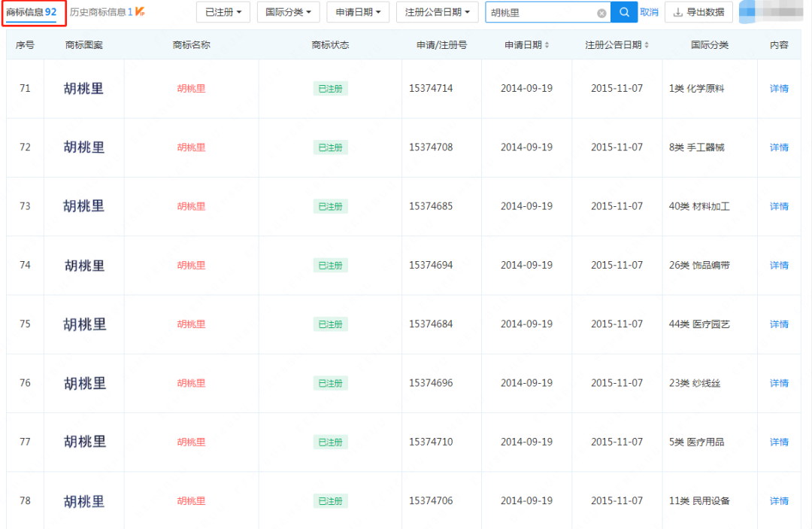Switch to the 商标信息 92 tab
The image size is (812, 529).
[32, 12]
